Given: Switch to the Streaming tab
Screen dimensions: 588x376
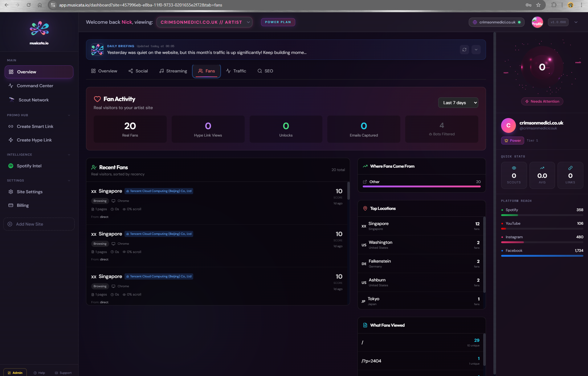Looking at the screenshot, I should (x=173, y=71).
